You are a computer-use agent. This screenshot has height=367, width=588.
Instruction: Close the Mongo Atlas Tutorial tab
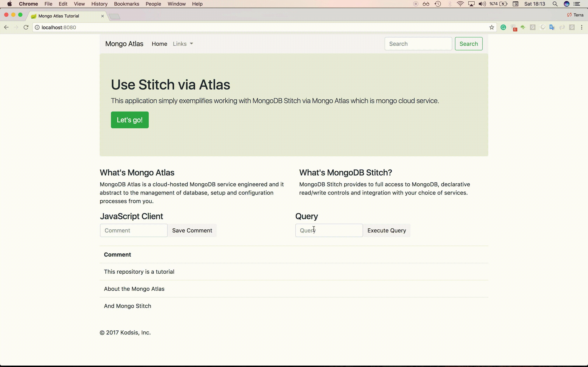pos(103,16)
